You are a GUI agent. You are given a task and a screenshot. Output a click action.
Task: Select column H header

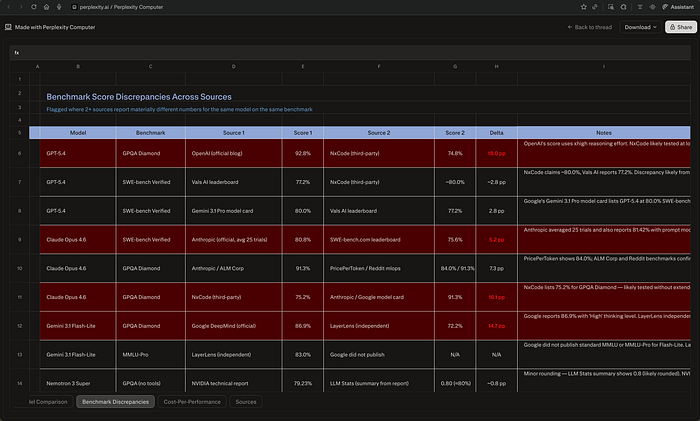pos(496,67)
